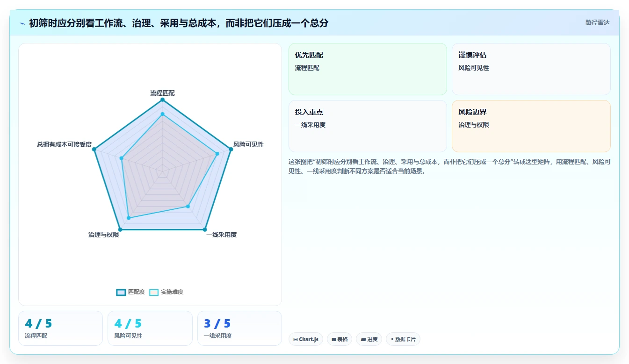Image resolution: width=629 pixels, height=364 pixels.
Task: Open the 谨慎评估 card
Action: pos(531,69)
